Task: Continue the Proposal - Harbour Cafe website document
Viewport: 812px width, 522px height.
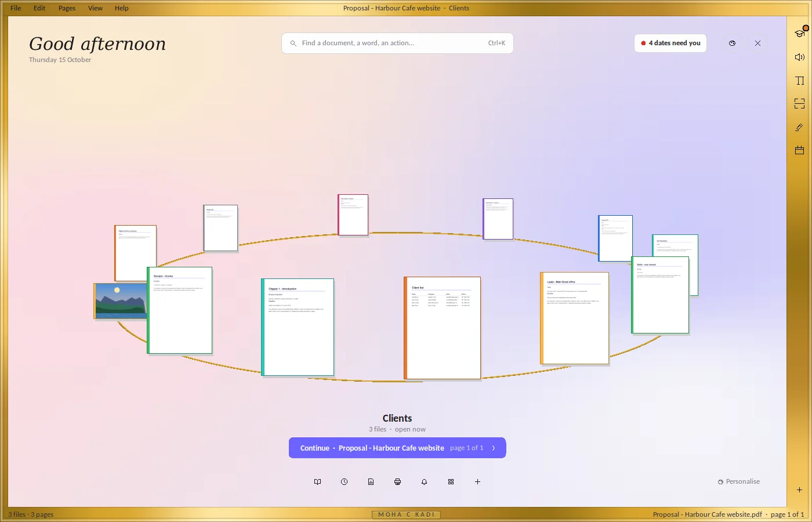Action: (397, 448)
